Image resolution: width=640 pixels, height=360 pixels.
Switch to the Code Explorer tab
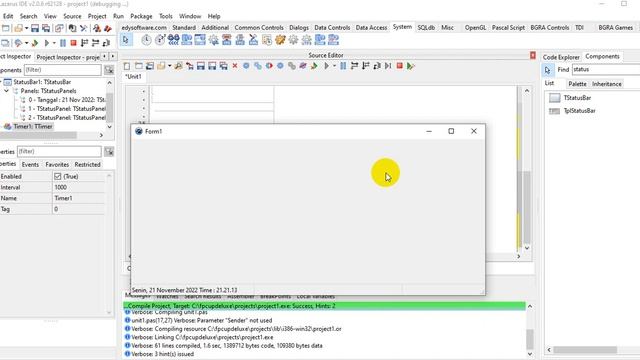(x=561, y=57)
